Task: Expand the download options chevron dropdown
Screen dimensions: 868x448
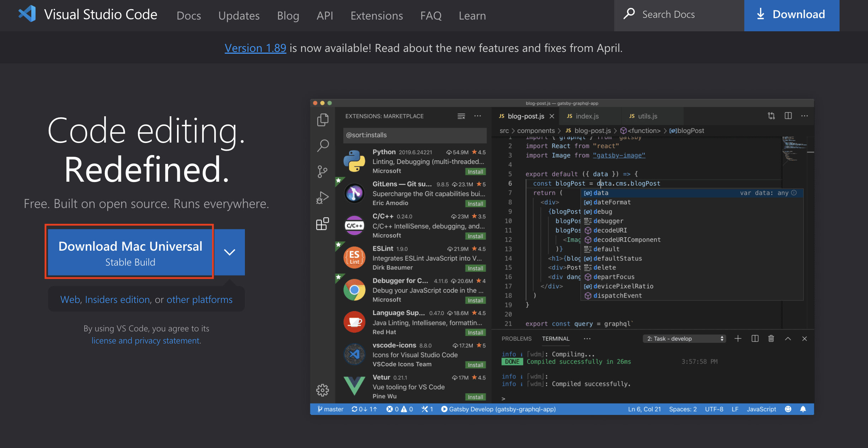Action: point(230,252)
